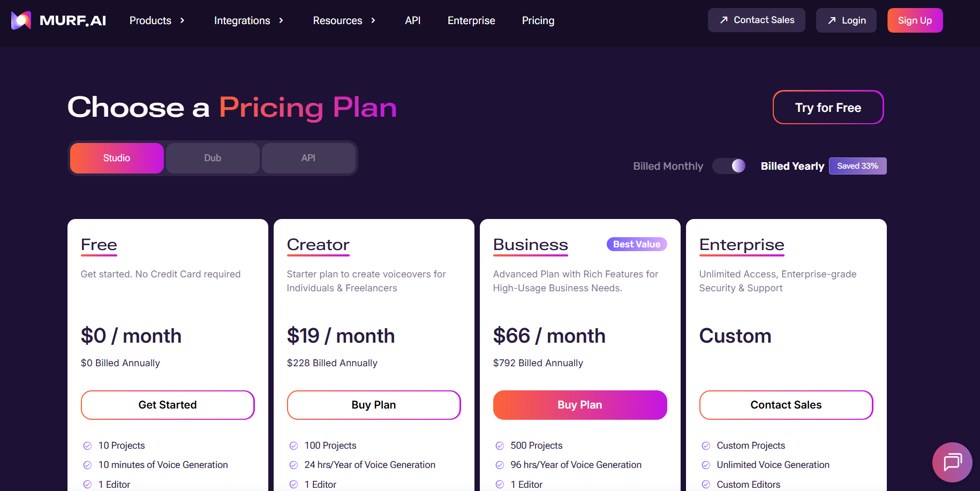Select the Billed Monthly option label

click(x=668, y=166)
